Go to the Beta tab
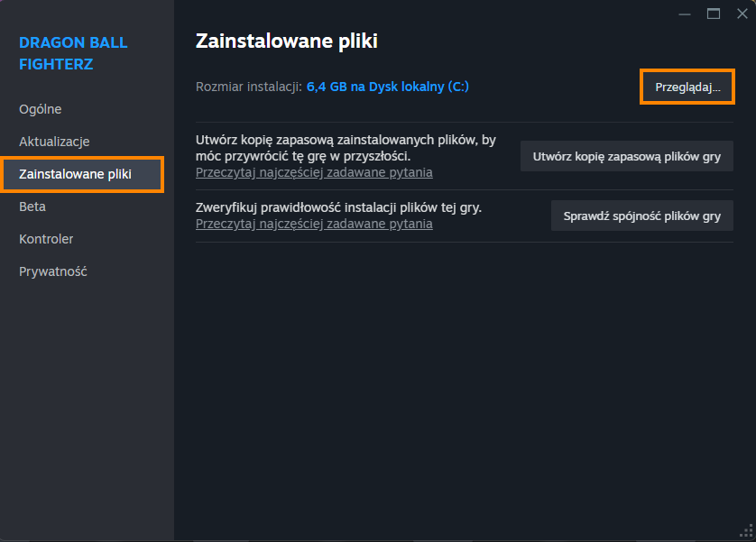Screen dimensions: 756x542 [32, 207]
